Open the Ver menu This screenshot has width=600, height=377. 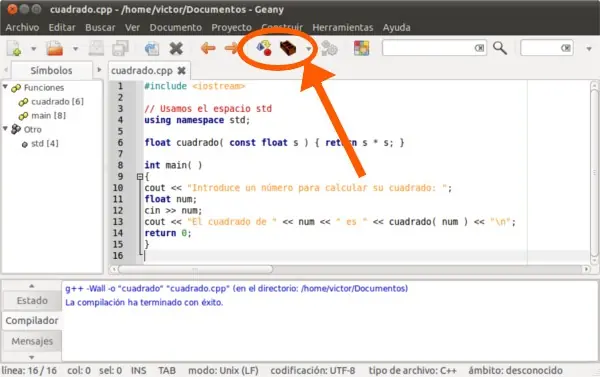coord(132,28)
